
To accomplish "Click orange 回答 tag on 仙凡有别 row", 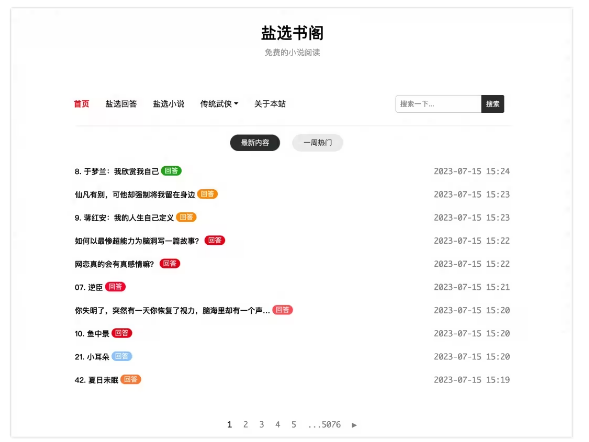I will [207, 194].
